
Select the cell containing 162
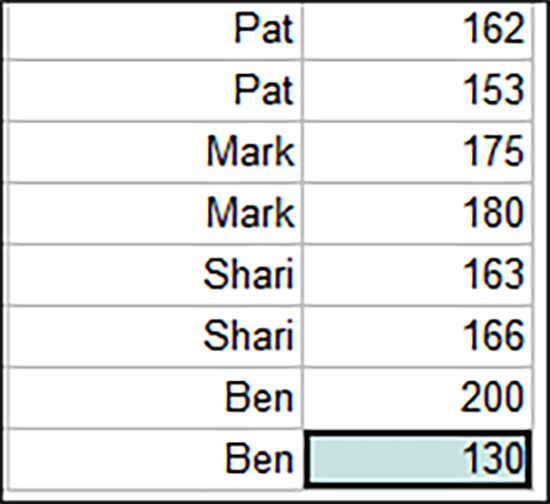[x=417, y=30]
